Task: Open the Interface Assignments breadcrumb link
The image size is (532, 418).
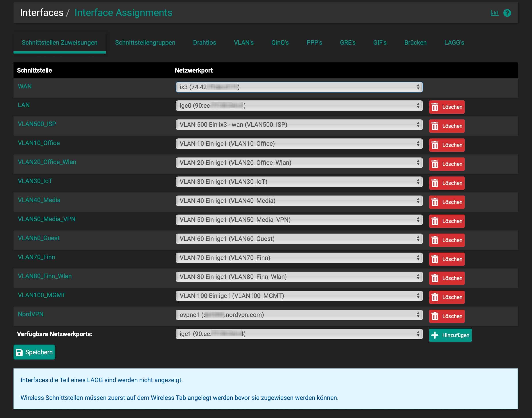Action: click(123, 12)
